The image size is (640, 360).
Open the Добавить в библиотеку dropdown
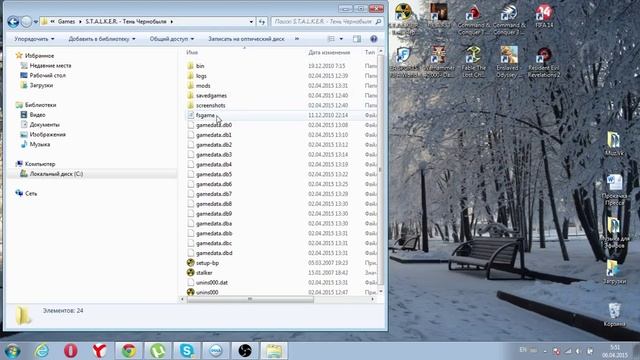click(x=102, y=39)
